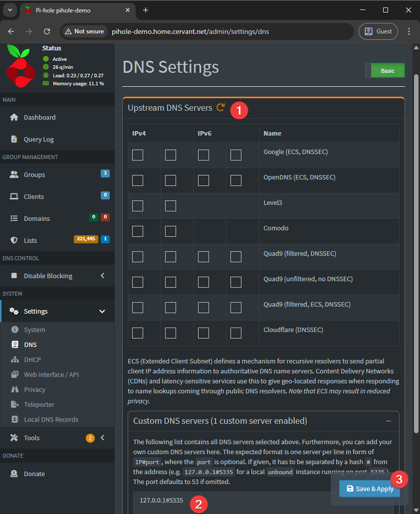
Task: Collapse the Custom DNS servers panel
Action: (x=388, y=421)
